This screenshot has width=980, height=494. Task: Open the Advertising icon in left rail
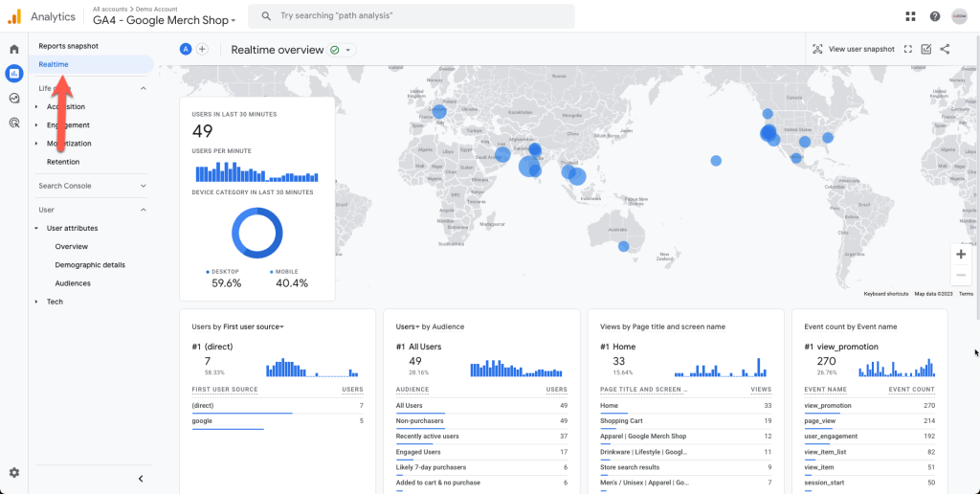coord(13,123)
